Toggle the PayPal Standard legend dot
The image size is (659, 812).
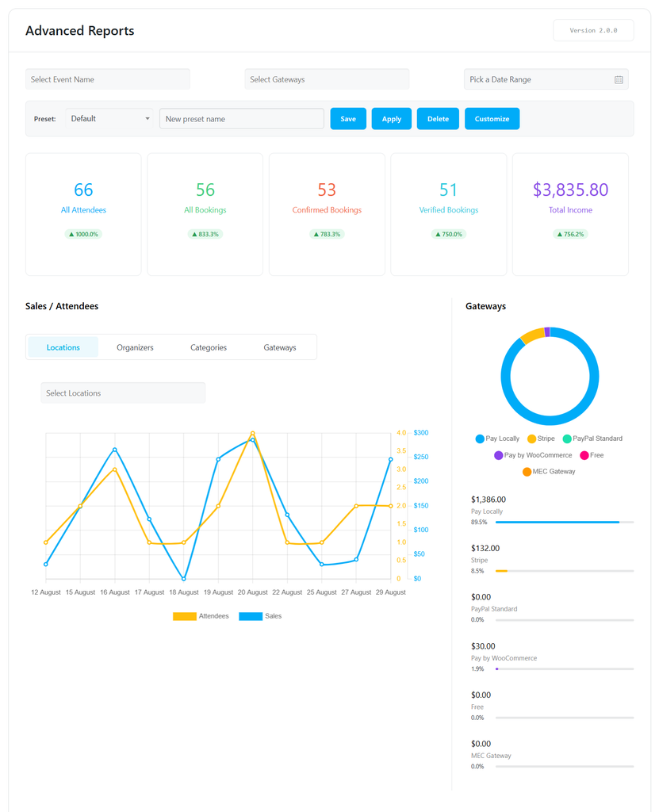[x=567, y=439]
